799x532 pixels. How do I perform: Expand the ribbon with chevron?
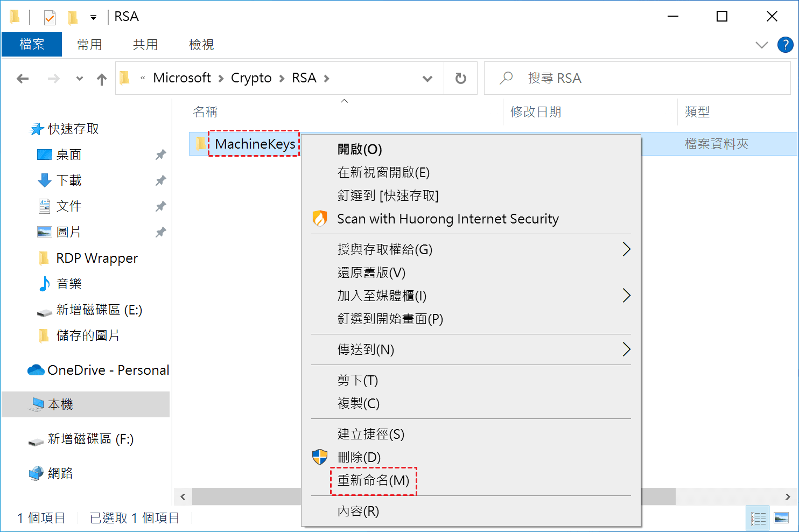point(761,45)
